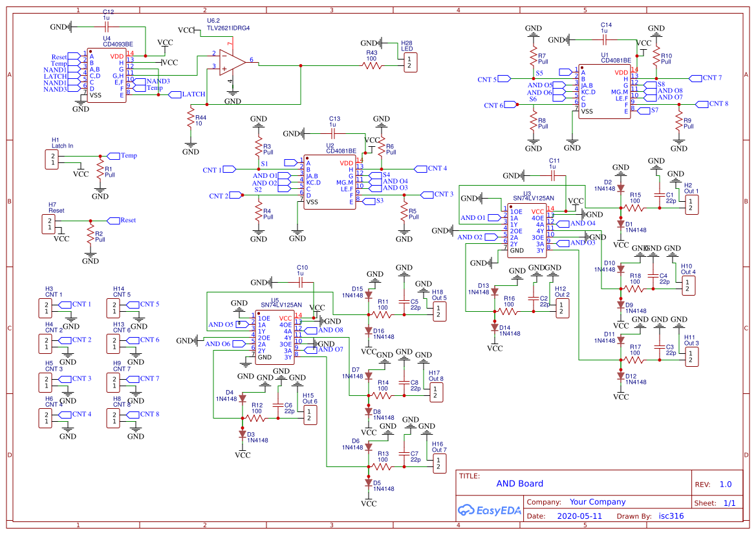Viewport: 756px width, 535px height.
Task: Select the U4 CD4093BE chip symbol
Action: pyautogui.click(x=107, y=75)
